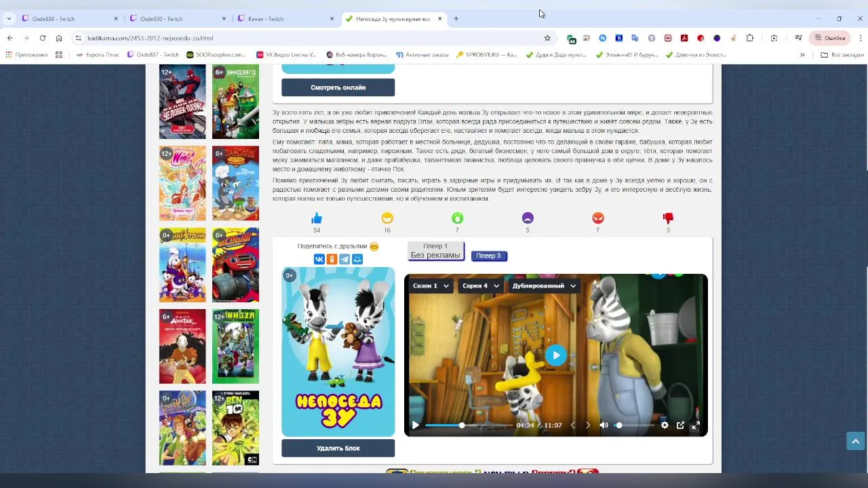Screen dimensions: 868x488
Task: Click the Удалить блок button
Action: point(338,448)
